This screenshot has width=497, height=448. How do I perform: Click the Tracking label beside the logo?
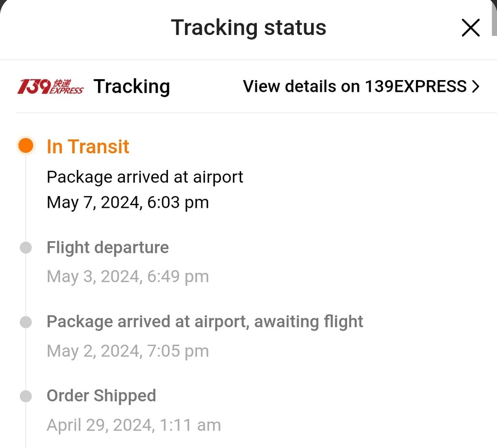coord(132,86)
